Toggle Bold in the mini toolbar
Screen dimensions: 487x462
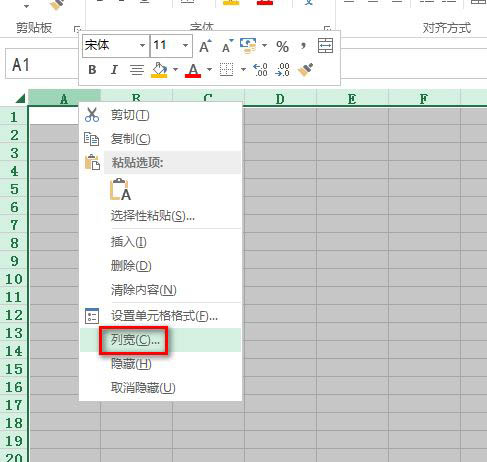[92, 70]
